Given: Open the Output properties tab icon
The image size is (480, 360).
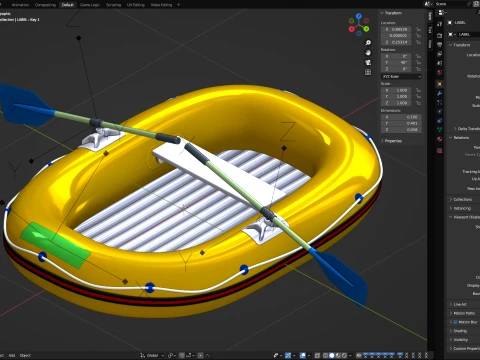Looking at the screenshot, I should click(439, 45).
